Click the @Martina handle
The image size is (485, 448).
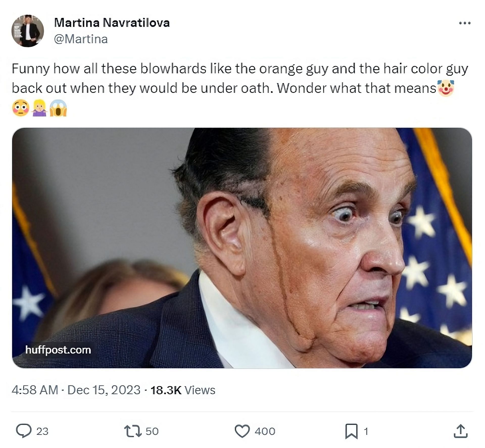81,39
